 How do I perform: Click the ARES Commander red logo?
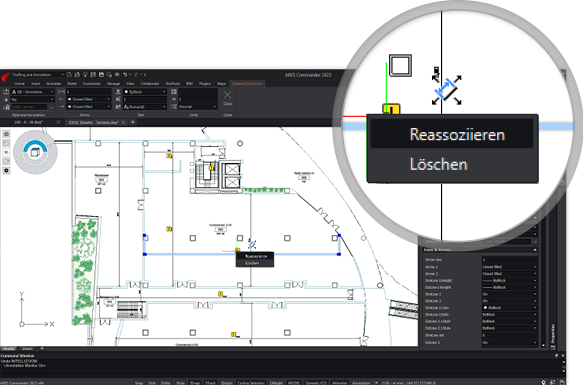point(5,77)
